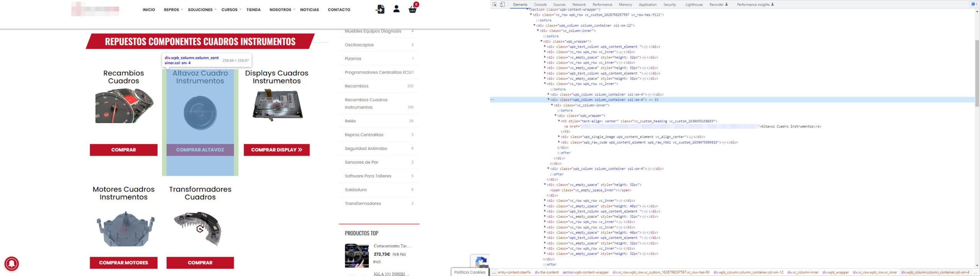Viewport: 980px width, 276px height.
Task: Switch to the Console tab
Action: [540, 5]
